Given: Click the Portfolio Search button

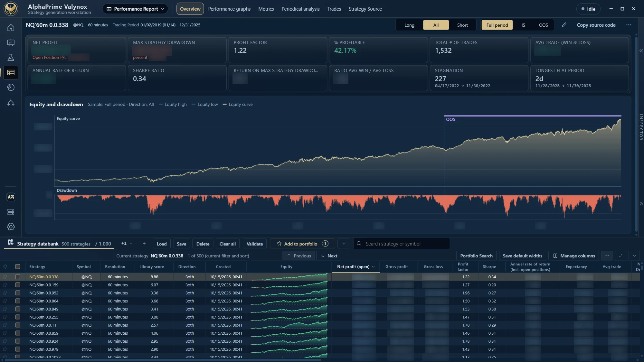Looking at the screenshot, I should pyautogui.click(x=476, y=256).
